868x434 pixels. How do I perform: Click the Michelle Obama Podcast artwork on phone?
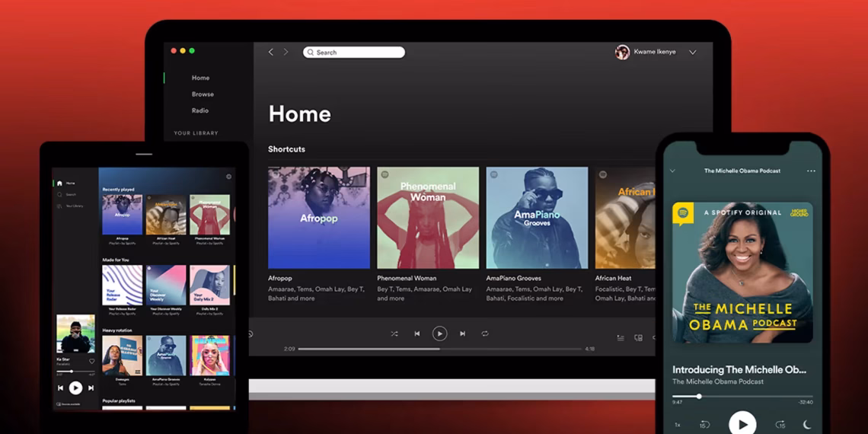click(742, 273)
